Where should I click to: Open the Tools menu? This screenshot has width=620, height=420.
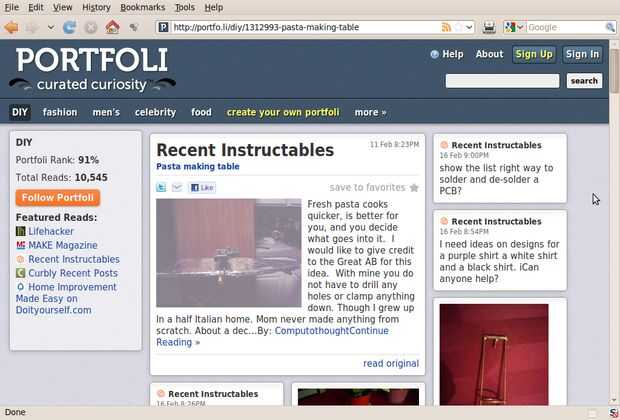[x=185, y=7]
